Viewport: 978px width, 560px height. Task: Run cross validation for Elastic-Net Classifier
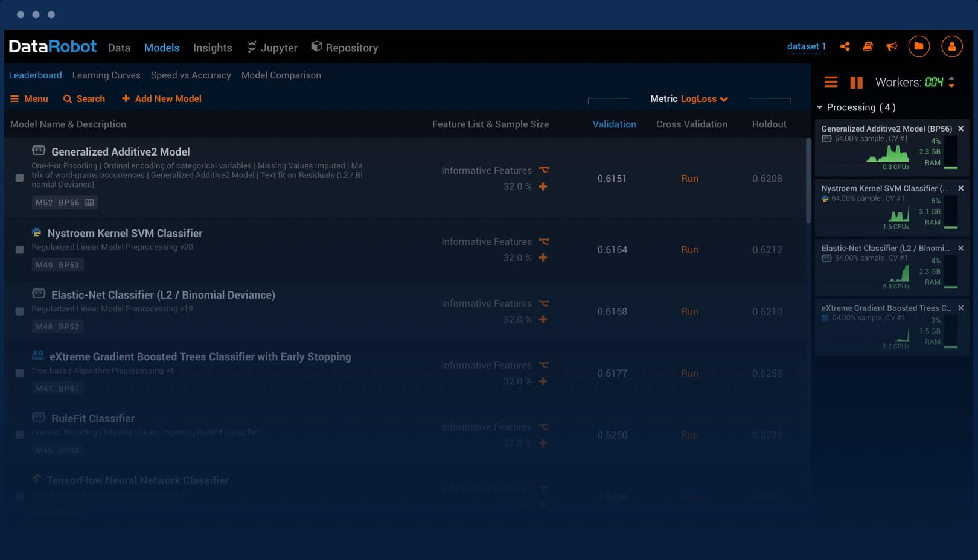click(689, 311)
